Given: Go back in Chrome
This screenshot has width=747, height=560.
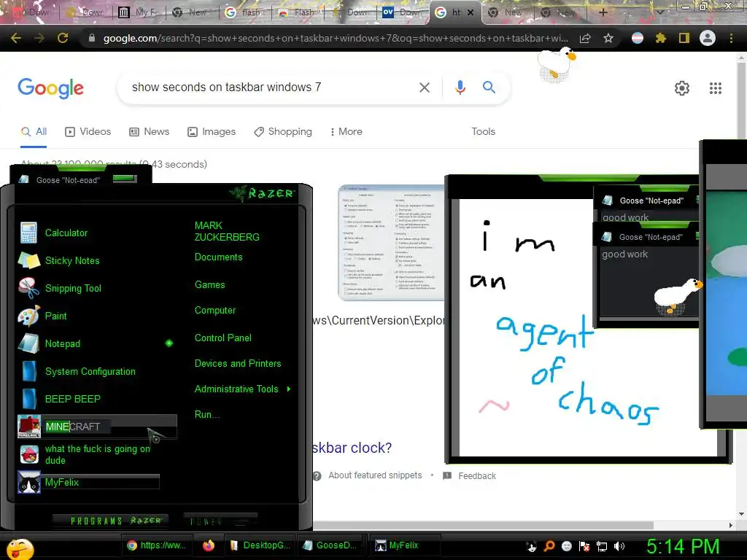Looking at the screenshot, I should click(x=16, y=38).
